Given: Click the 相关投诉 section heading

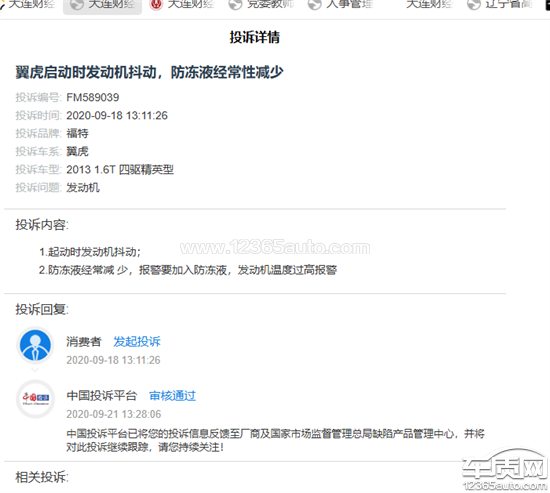Looking at the screenshot, I should click(x=42, y=477).
